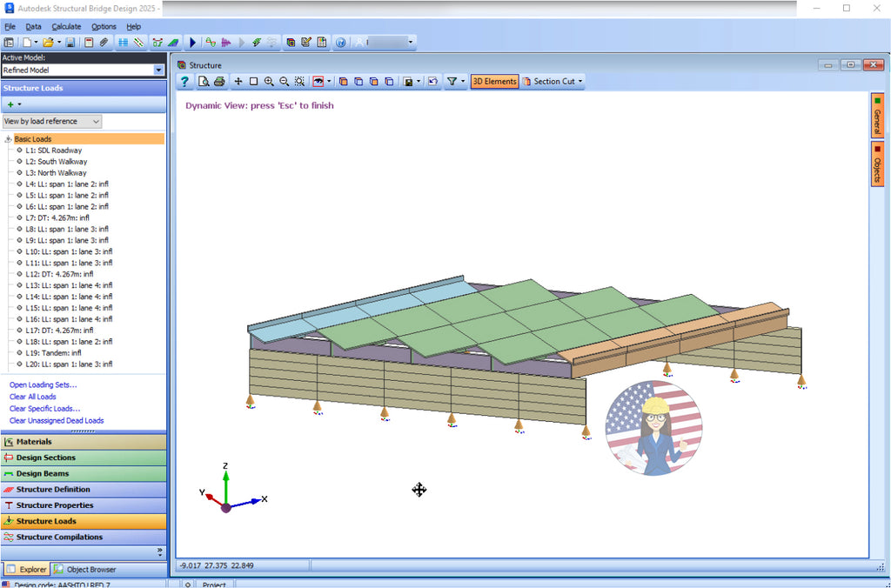Open the Calculate menu
The width and height of the screenshot is (891, 588).
(x=66, y=26)
